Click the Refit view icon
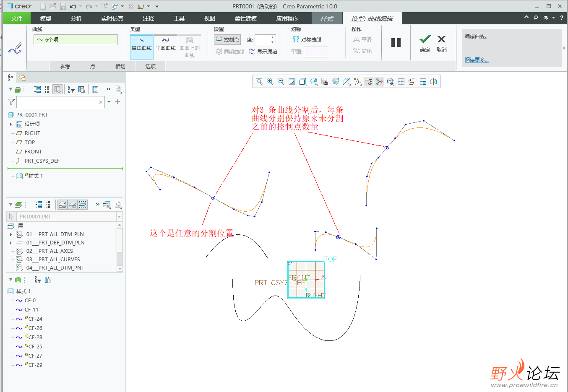Screen dimensions: 568x392 259,82
